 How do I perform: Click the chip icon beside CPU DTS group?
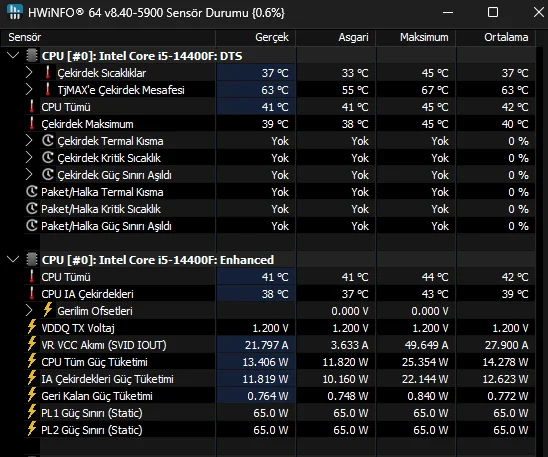(x=32, y=56)
